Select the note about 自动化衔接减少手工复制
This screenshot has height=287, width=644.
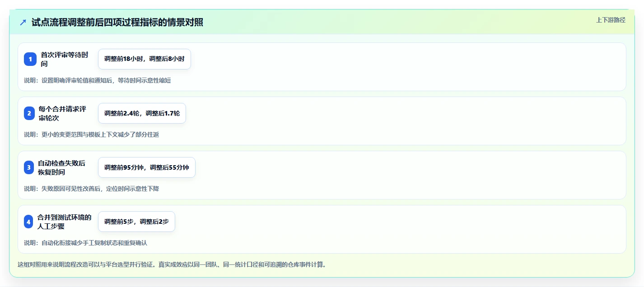86,243
